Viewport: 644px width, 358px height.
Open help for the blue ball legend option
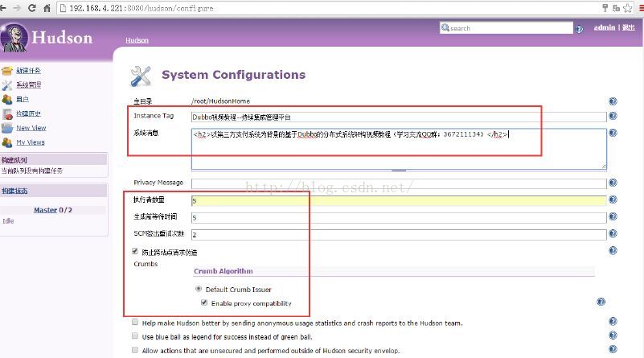pos(613,335)
